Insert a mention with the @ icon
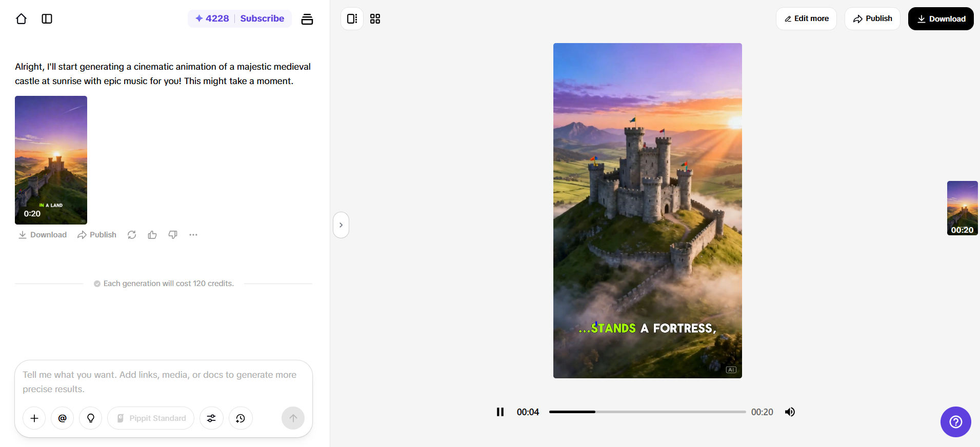Screen dimensions: 980x447 tap(63, 418)
